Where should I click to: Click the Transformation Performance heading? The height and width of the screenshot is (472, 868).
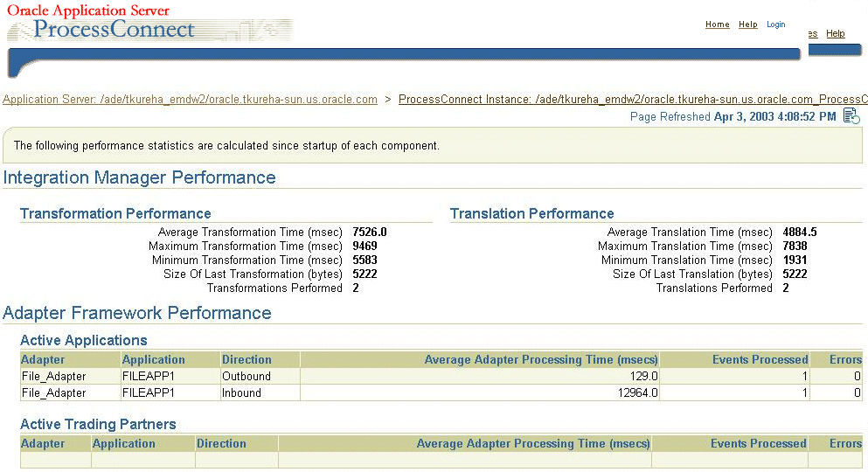click(x=115, y=213)
